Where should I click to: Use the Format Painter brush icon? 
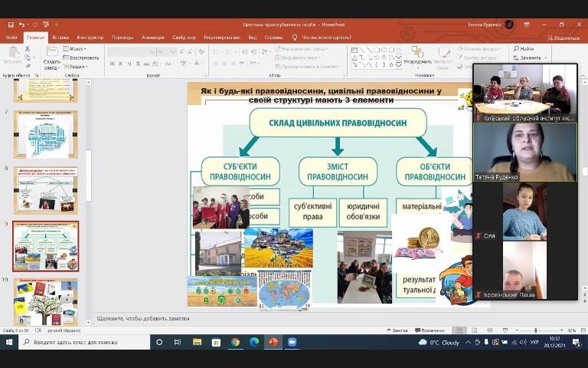(x=28, y=66)
